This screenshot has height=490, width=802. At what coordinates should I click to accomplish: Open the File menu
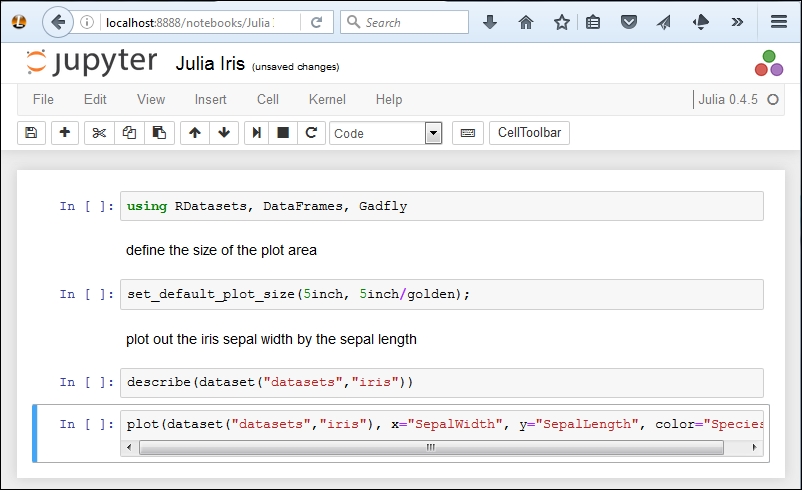click(x=43, y=99)
